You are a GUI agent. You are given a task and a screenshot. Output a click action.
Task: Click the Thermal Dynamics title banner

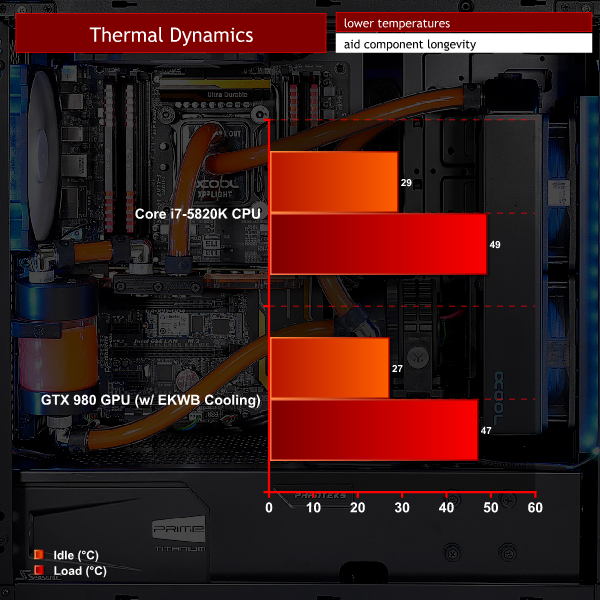(171, 33)
